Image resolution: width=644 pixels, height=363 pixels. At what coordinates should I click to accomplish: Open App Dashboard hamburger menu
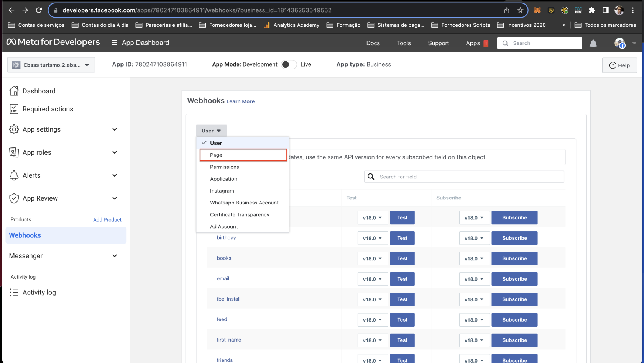114,43
